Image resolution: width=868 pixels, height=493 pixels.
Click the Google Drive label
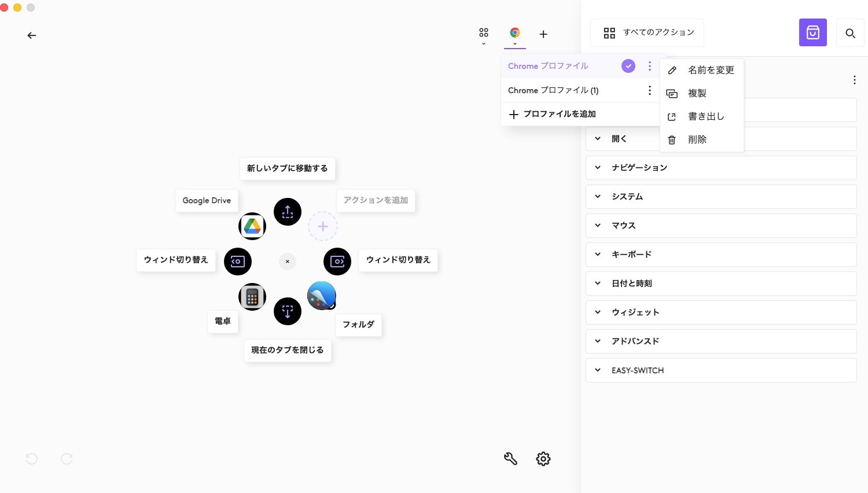[207, 201]
